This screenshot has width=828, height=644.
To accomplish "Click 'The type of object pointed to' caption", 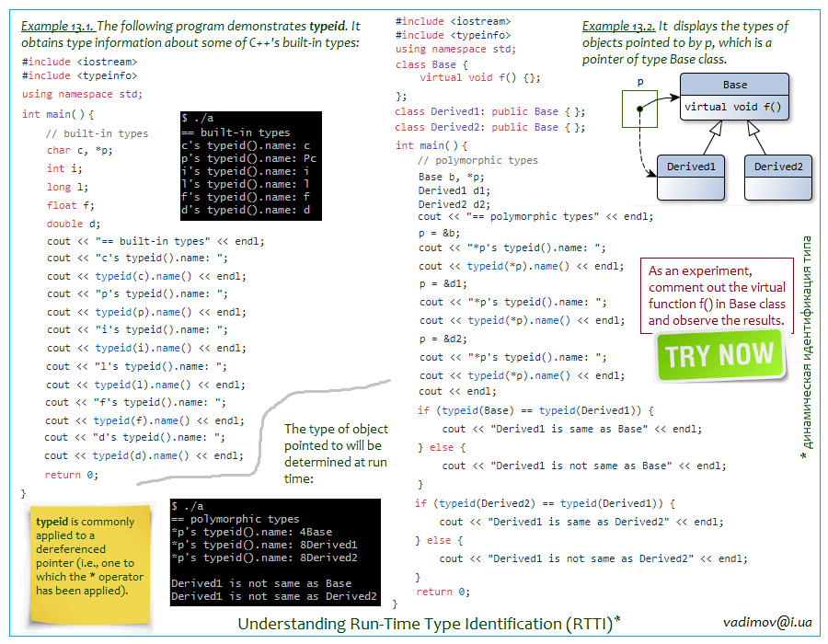I will pos(336,454).
